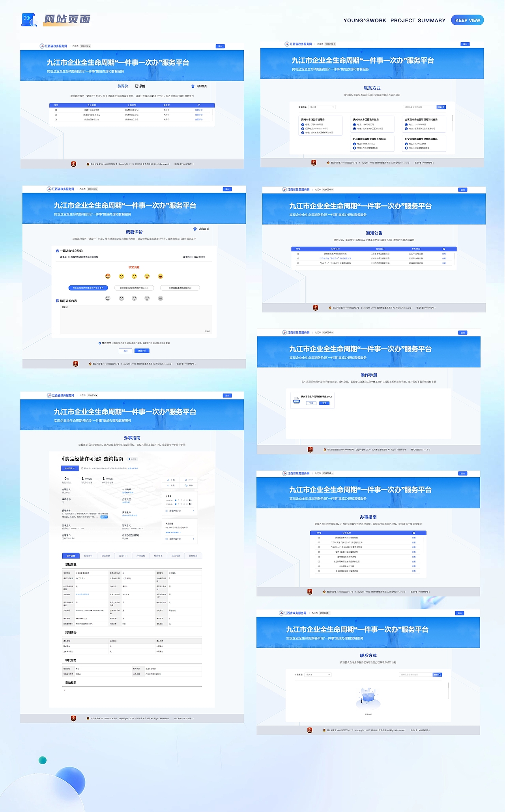This screenshot has width=505, height=812.
Task: Open 切换区域 dropdown on 通知公告 page
Action: [328, 189]
